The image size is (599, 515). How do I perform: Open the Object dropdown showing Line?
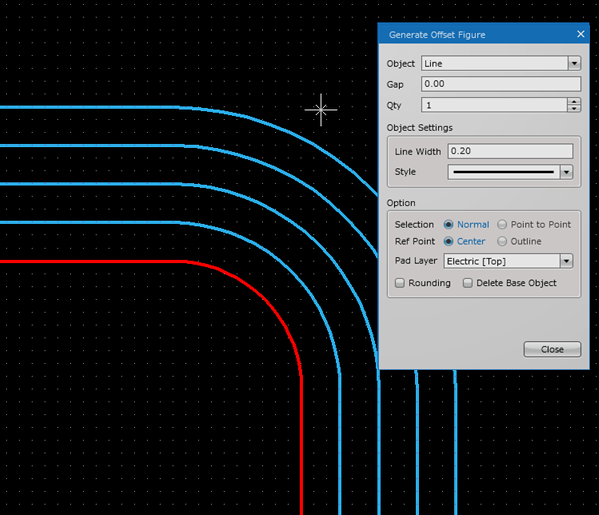tap(501, 63)
